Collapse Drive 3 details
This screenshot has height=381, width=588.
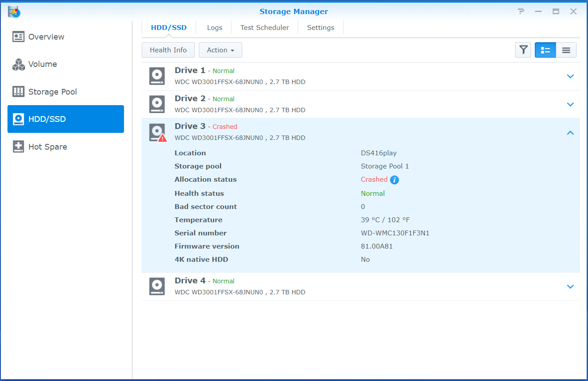point(570,132)
